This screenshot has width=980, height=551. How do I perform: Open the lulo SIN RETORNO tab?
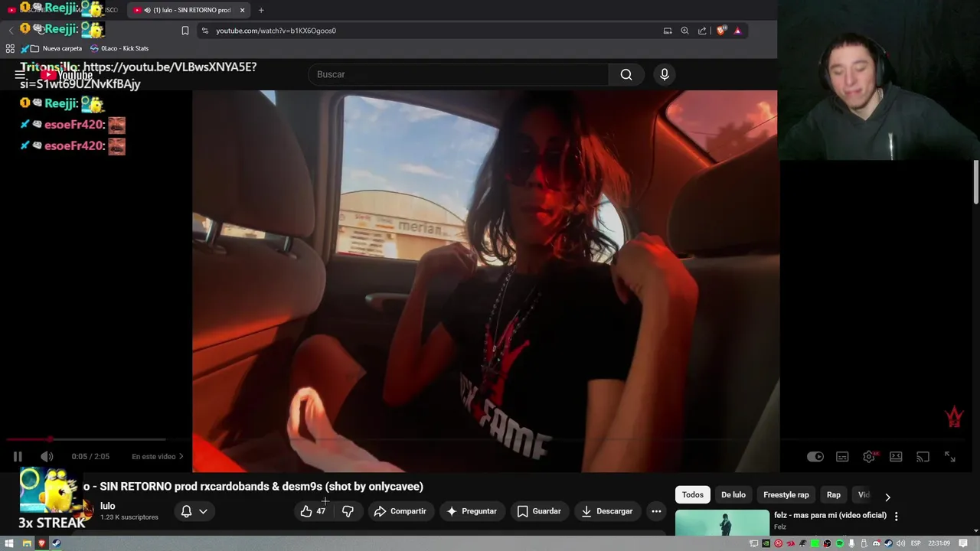(x=188, y=10)
